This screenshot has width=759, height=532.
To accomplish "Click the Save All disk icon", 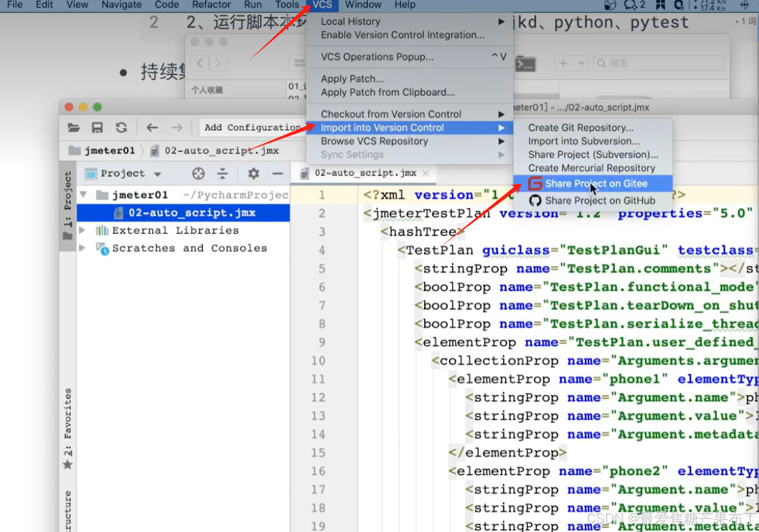I will click(98, 128).
